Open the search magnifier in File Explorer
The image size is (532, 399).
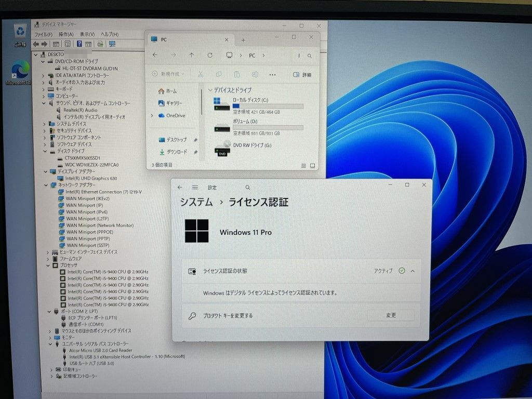[x=310, y=56]
